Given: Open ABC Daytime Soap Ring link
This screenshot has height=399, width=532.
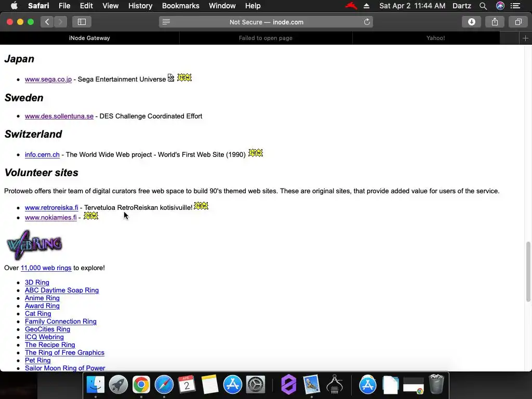Looking at the screenshot, I should pyautogui.click(x=62, y=290).
